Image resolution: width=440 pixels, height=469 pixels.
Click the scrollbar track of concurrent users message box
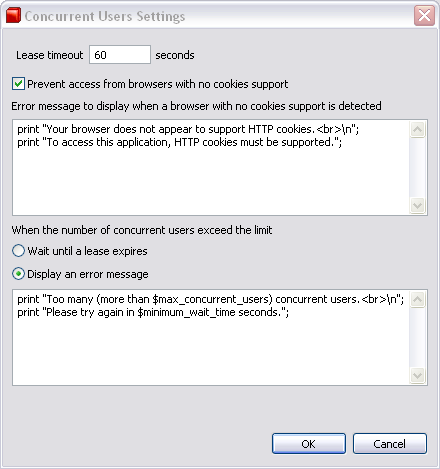point(418,338)
